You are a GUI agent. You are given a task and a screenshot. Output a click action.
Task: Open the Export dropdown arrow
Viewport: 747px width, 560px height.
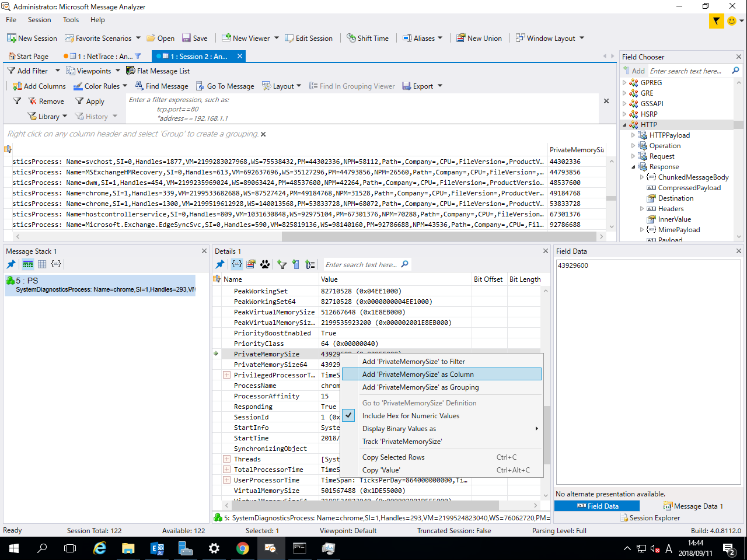click(x=440, y=86)
